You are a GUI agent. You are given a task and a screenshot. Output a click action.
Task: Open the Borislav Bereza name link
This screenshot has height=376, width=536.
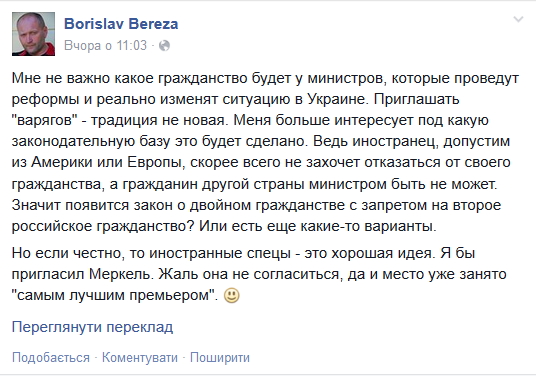coord(121,24)
